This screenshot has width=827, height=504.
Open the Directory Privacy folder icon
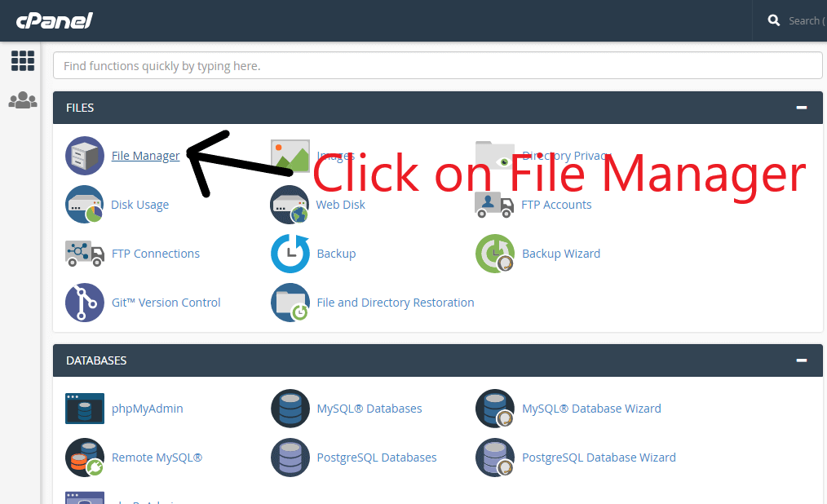[495, 156]
